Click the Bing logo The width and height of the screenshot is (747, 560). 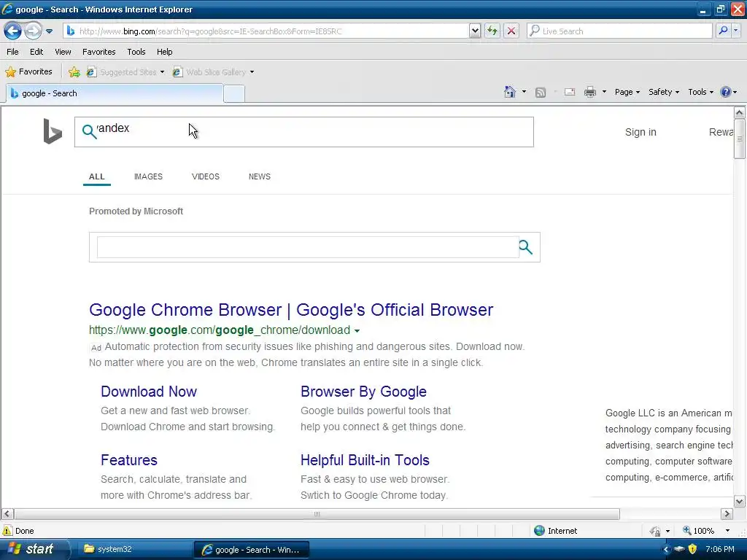point(53,131)
